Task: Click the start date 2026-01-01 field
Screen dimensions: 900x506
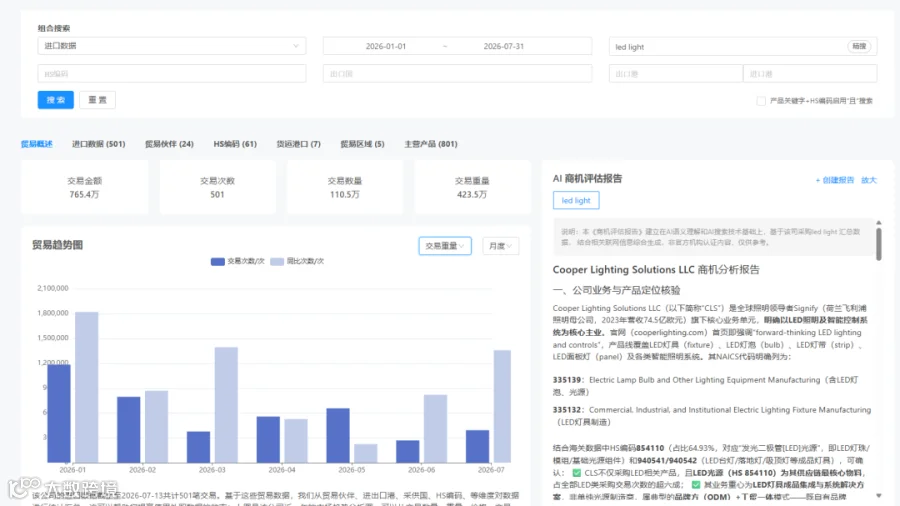Action: [x=386, y=46]
